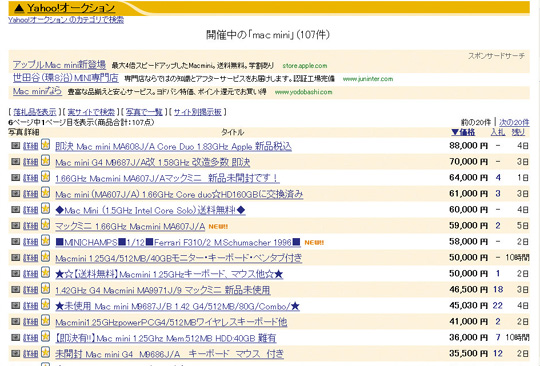Open ◆Mac Mini (1.5GHz Intel Core Solo) listing
Screen dimensions: 540x366
point(150,210)
